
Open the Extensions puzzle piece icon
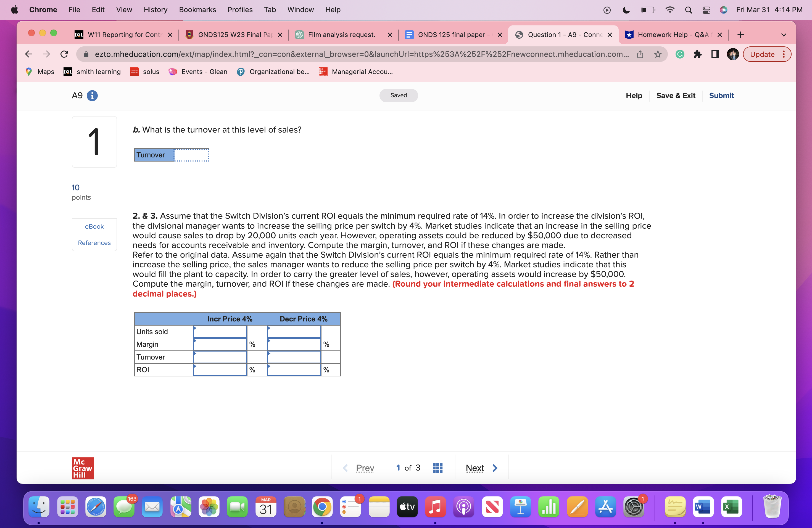pos(698,54)
